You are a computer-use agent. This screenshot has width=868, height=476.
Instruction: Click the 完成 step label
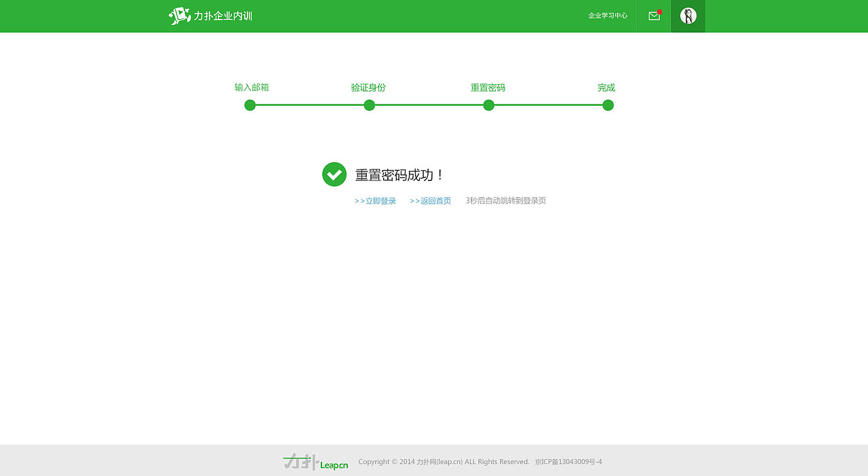click(606, 87)
